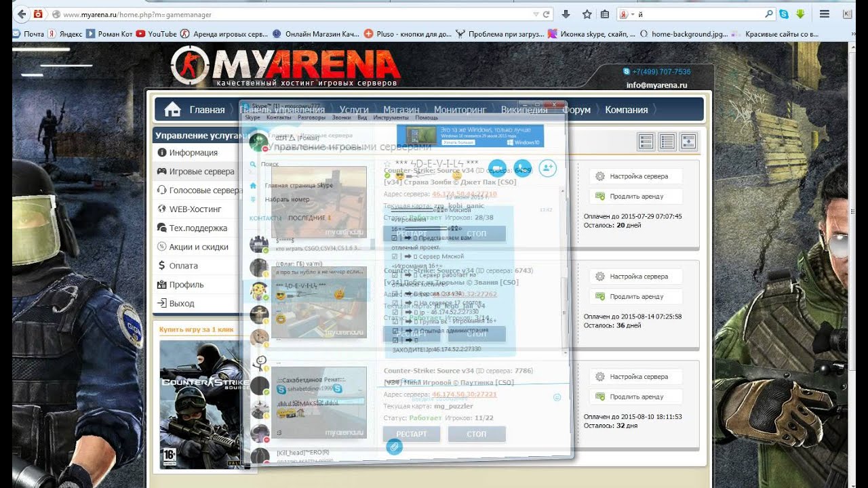Open the Почта bookmark

click(x=28, y=34)
